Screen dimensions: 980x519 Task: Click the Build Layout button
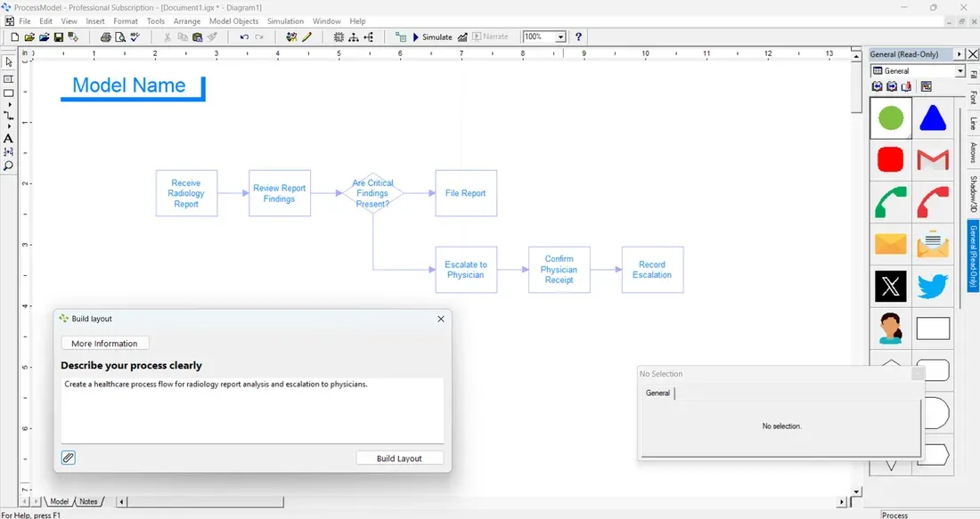pyautogui.click(x=399, y=458)
